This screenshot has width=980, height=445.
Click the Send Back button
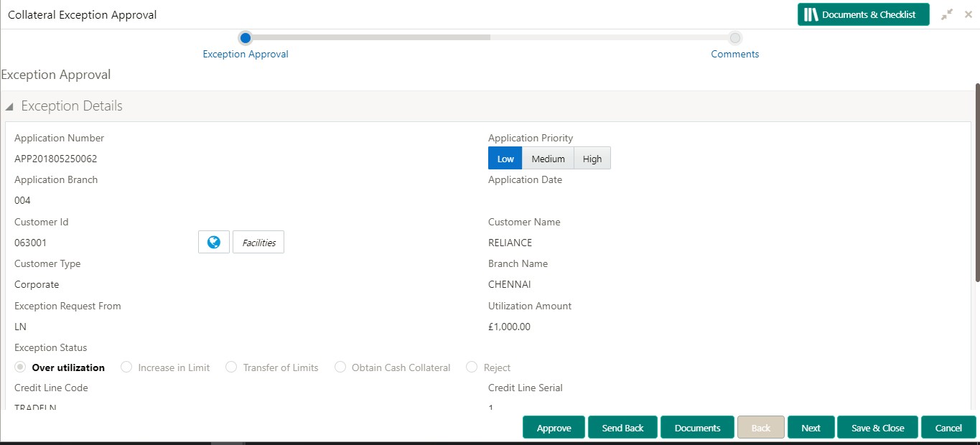point(623,427)
